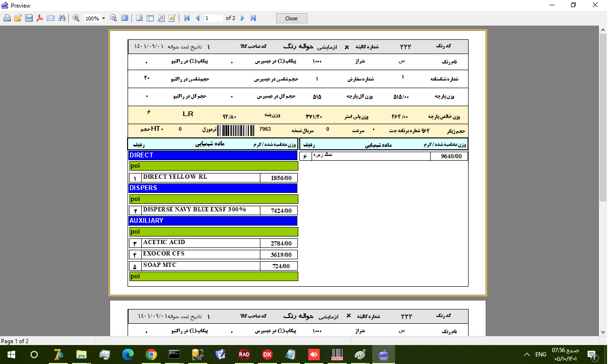Zoom in with plus magnifier
Viewport: 608px width, 364px height.
click(x=76, y=18)
